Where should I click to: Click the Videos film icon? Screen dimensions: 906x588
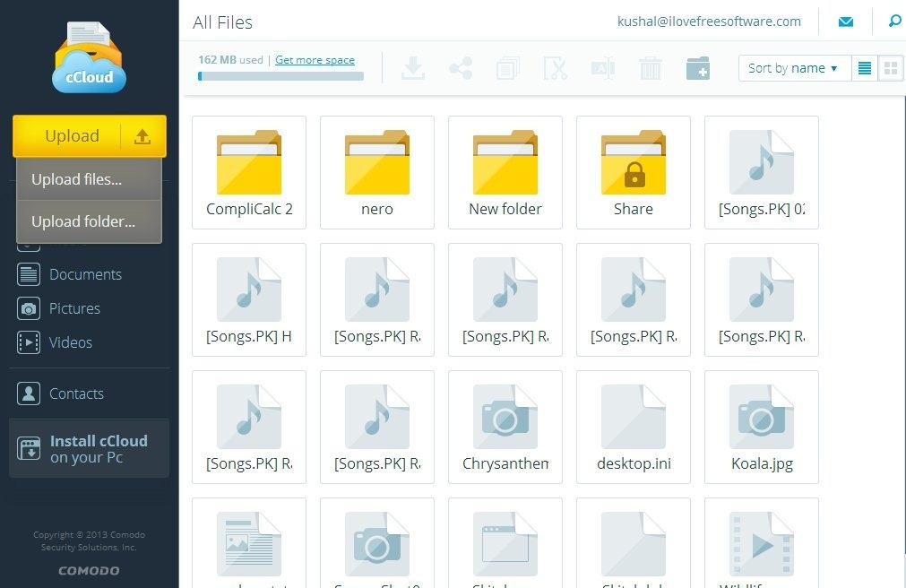click(29, 342)
